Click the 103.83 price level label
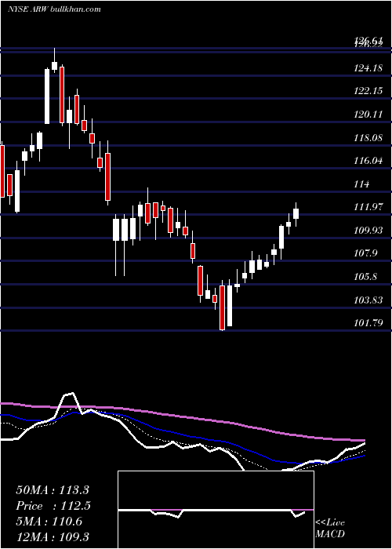 click(368, 300)
